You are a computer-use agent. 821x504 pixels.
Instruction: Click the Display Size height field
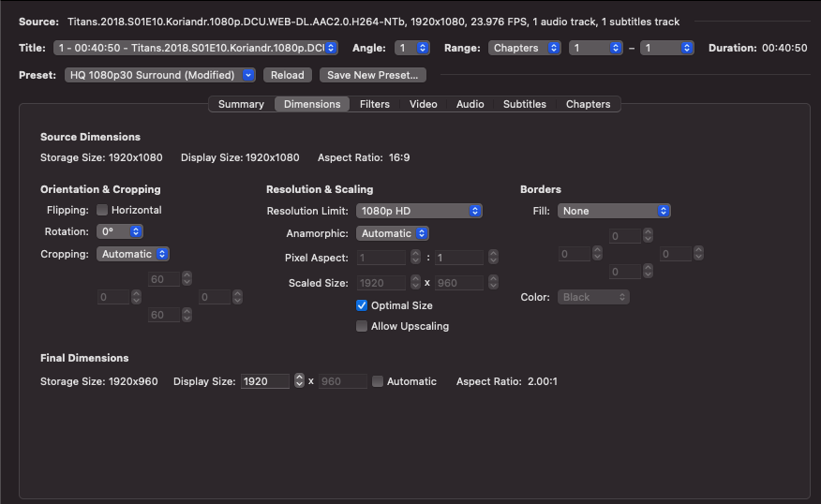[342, 381]
